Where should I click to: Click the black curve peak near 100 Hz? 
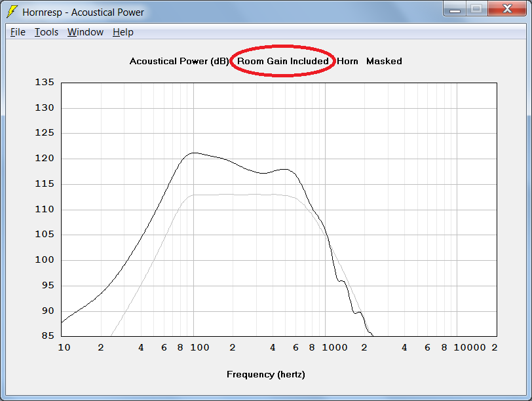pos(193,153)
